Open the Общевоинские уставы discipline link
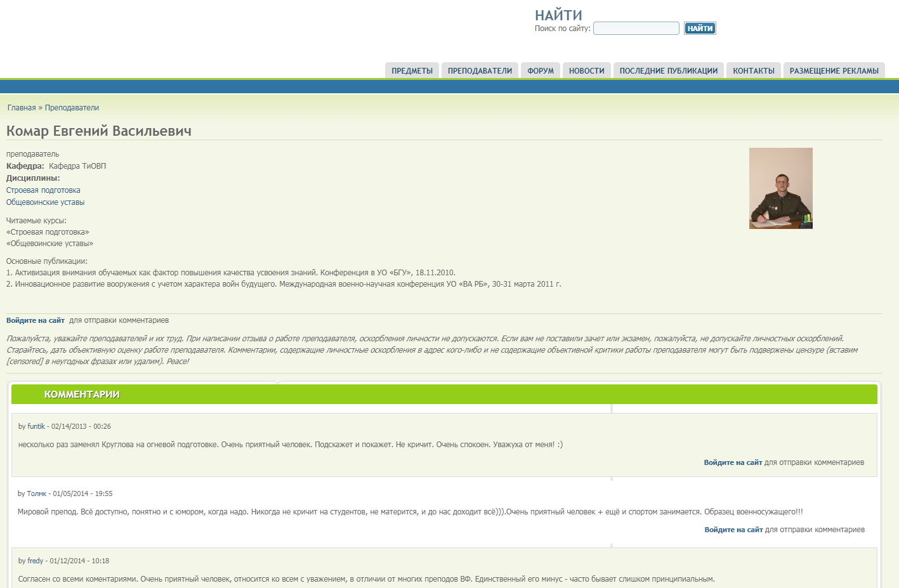899x588 pixels. [45, 202]
